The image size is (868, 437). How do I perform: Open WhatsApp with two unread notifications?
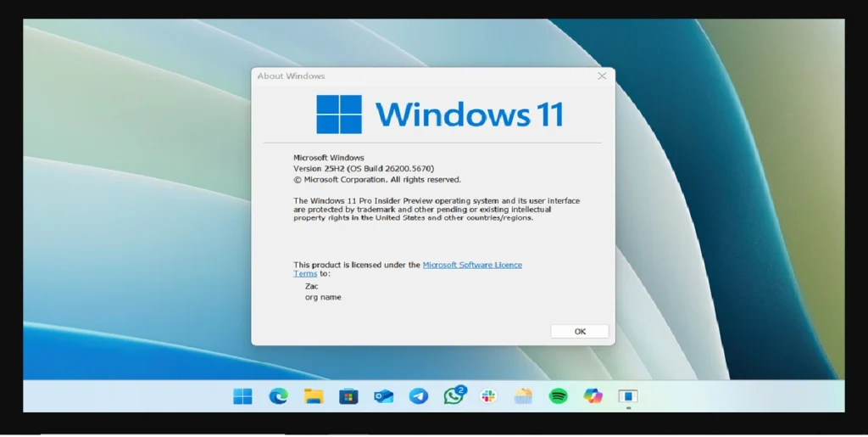454,395
